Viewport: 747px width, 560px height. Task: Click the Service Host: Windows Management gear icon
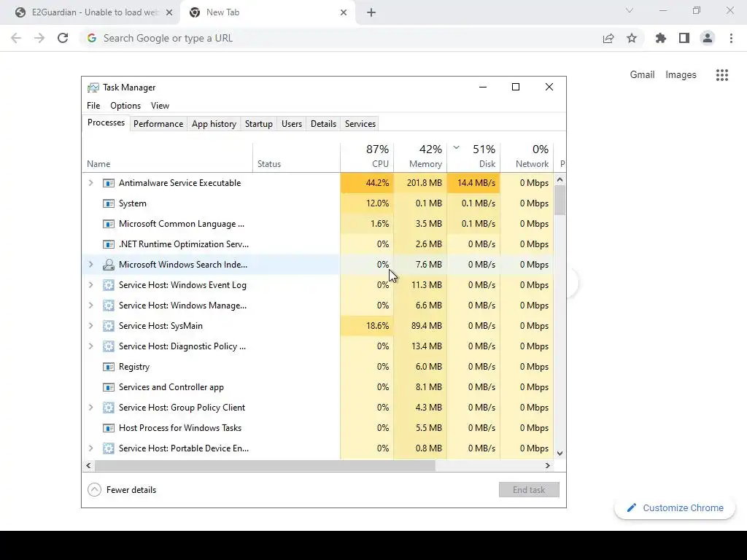click(x=109, y=306)
